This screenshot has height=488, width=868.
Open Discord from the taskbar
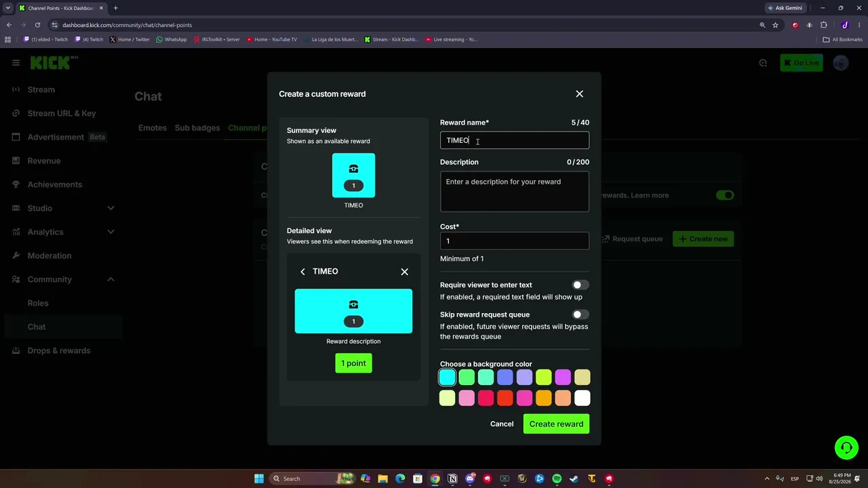(x=470, y=479)
